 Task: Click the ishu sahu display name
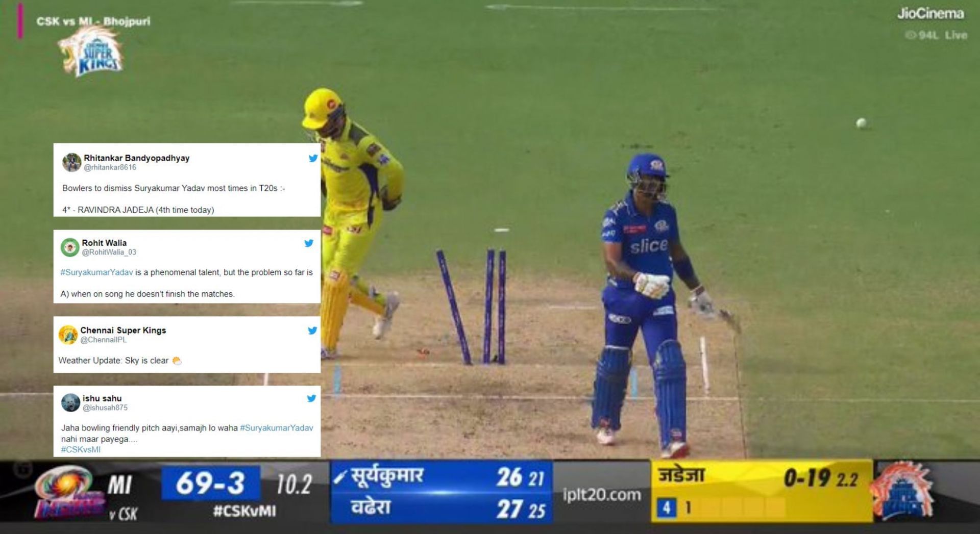[x=102, y=398]
